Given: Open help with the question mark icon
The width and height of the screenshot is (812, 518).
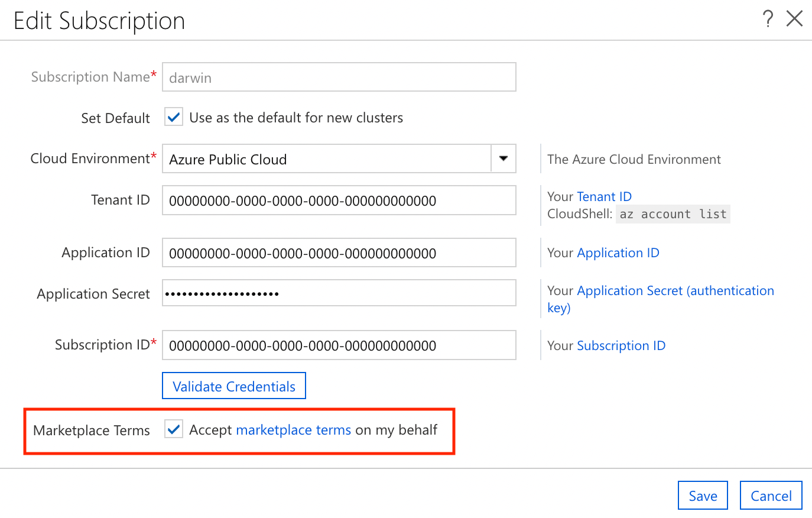Looking at the screenshot, I should (768, 19).
